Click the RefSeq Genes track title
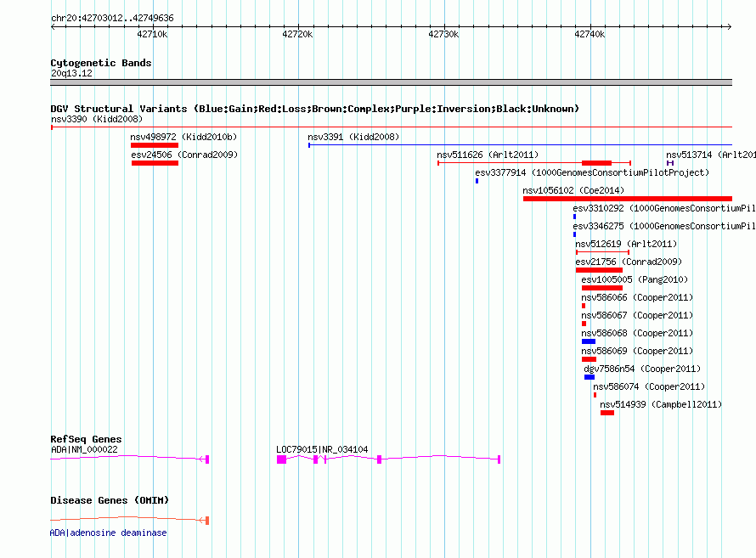The image size is (756, 558). [86, 439]
